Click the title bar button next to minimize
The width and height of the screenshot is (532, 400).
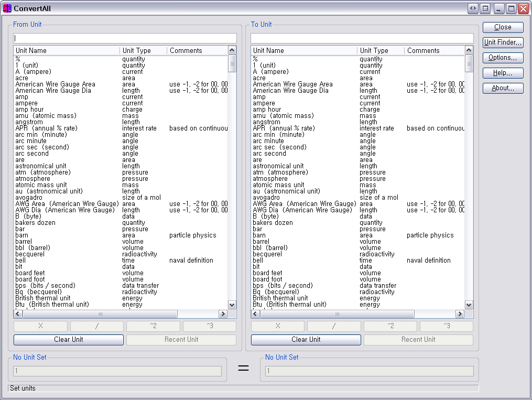pyautogui.click(x=485, y=8)
